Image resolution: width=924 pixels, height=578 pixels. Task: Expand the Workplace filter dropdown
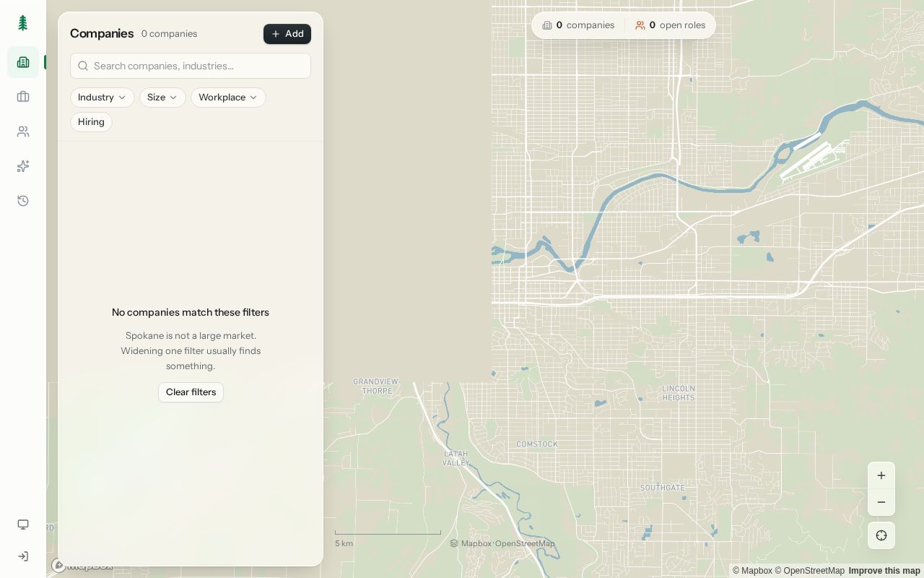point(228,98)
